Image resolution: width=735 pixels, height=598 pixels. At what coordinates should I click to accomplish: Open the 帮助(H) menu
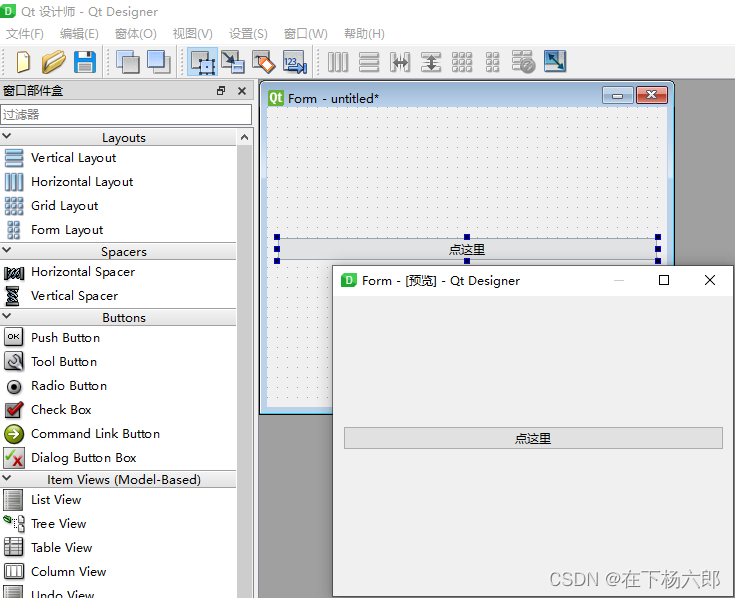pos(364,34)
